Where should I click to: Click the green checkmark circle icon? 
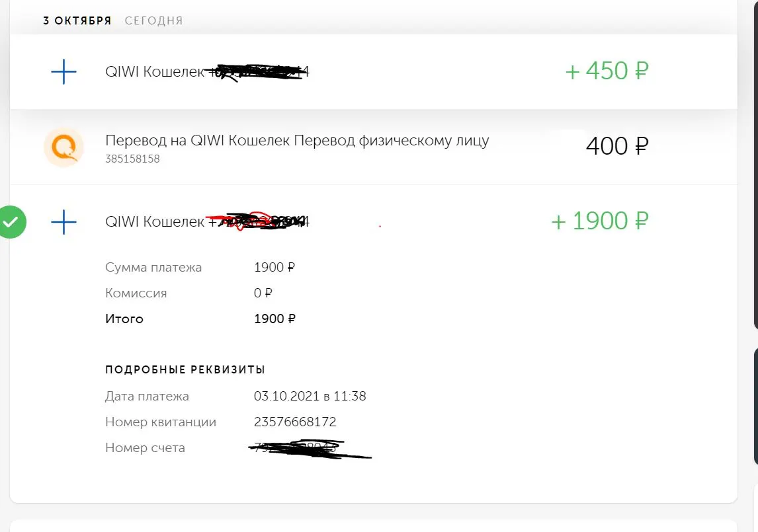[x=11, y=222]
